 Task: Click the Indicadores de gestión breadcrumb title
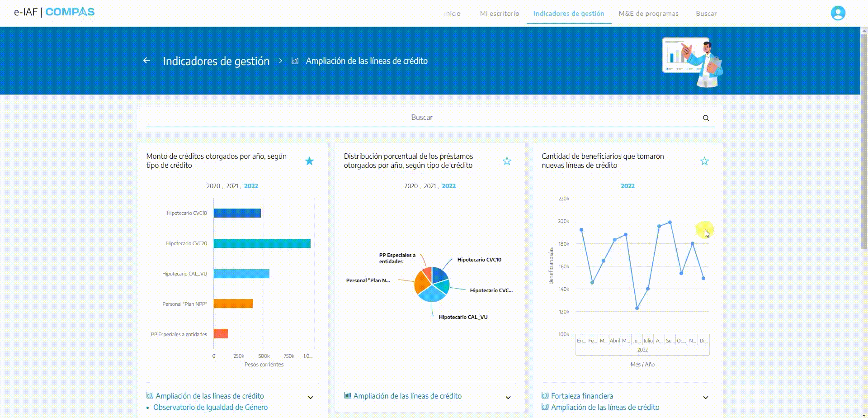(216, 61)
